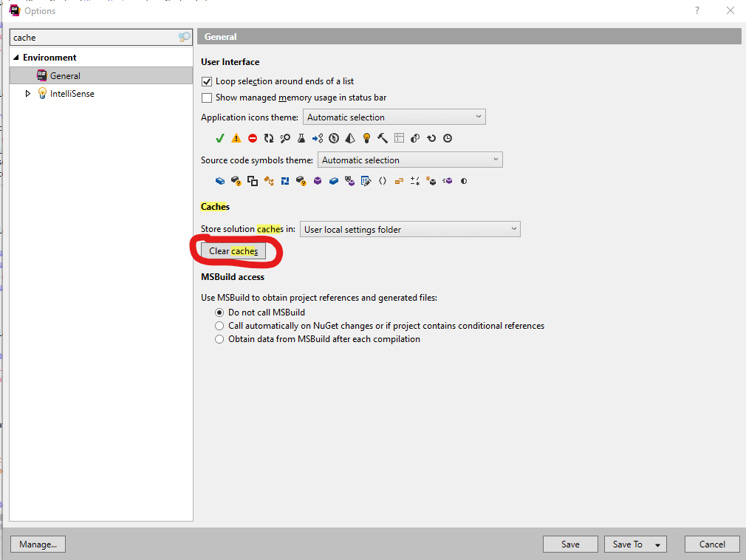Click the Clear caches button
This screenshot has height=560, width=746.
233,251
